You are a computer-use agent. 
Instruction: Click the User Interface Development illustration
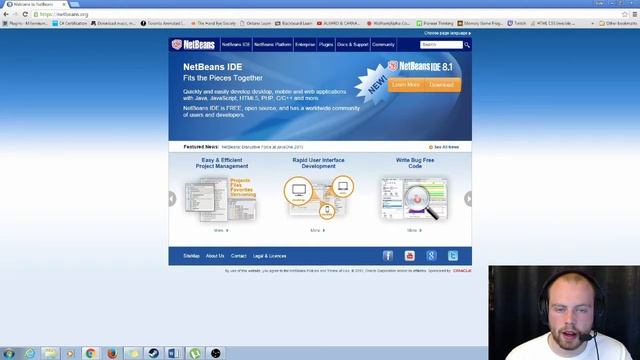pos(318,198)
